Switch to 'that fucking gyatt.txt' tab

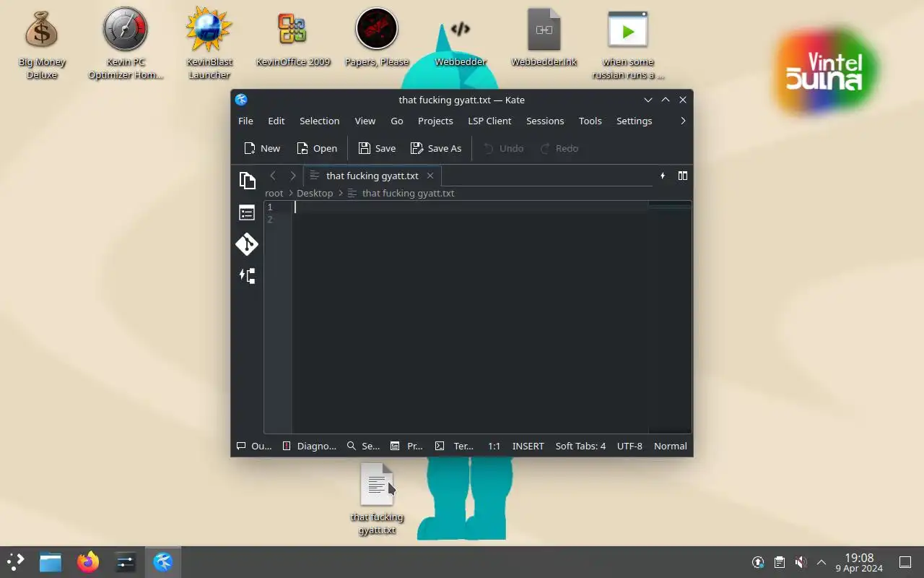(x=372, y=176)
